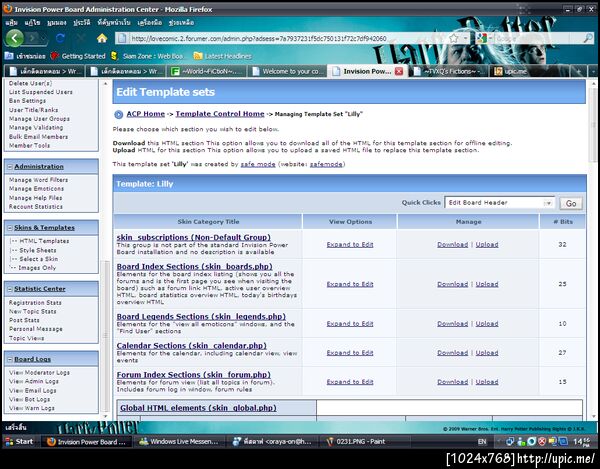
Task: Collapse the Administration sidebar section
Action: point(10,167)
